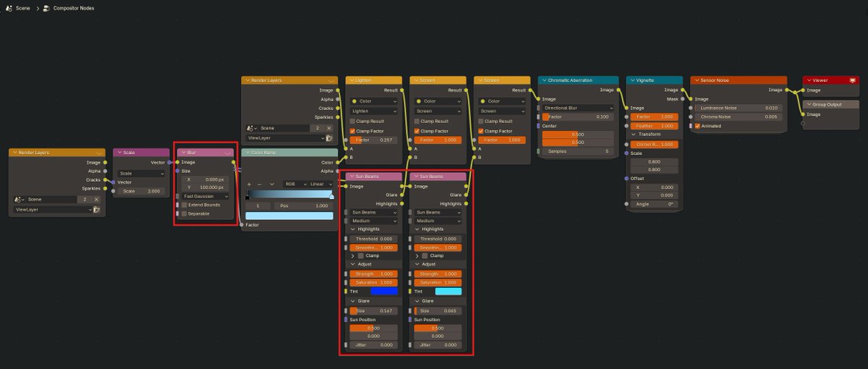Viewport: 868px width, 369px height.
Task: Open the Medium quality dropdown in left Sun Beams
Action: pos(374,221)
